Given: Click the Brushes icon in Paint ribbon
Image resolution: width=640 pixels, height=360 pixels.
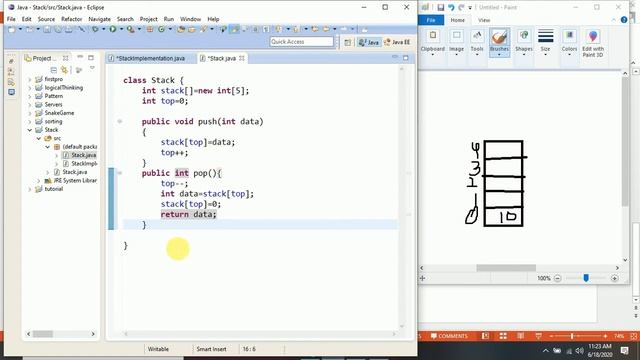Looking at the screenshot, I should click(x=499, y=38).
